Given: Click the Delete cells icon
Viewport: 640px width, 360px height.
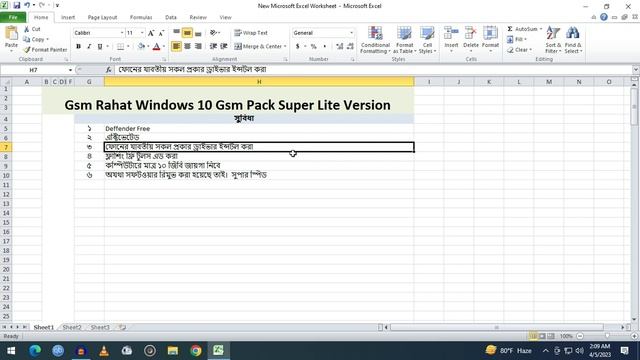Looking at the screenshot, I should (x=471, y=33).
